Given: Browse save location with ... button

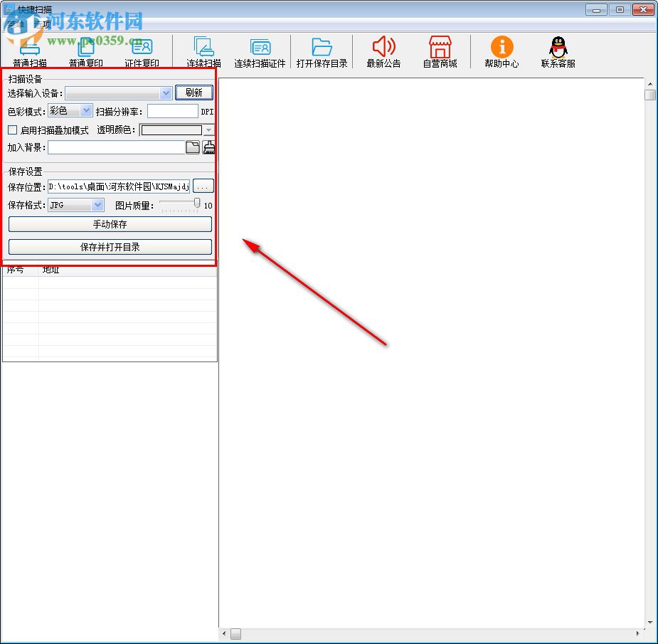Looking at the screenshot, I should 203,186.
